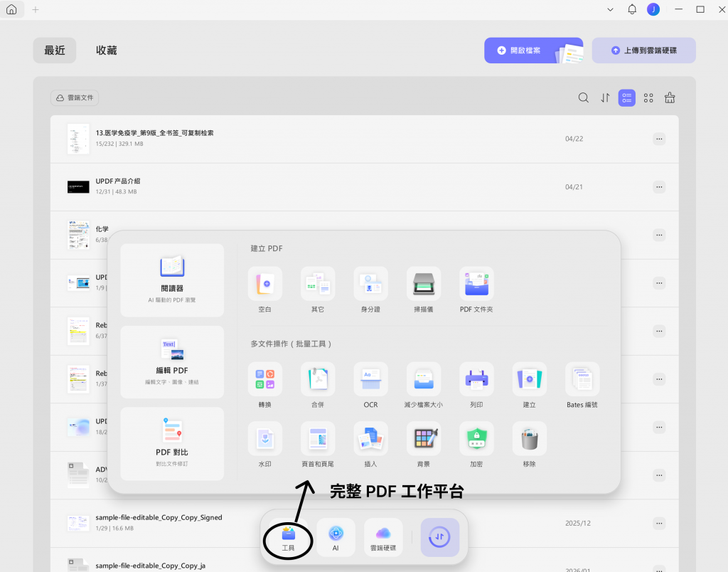
Task: Open the Bates 編號 tool
Action: tap(582, 379)
